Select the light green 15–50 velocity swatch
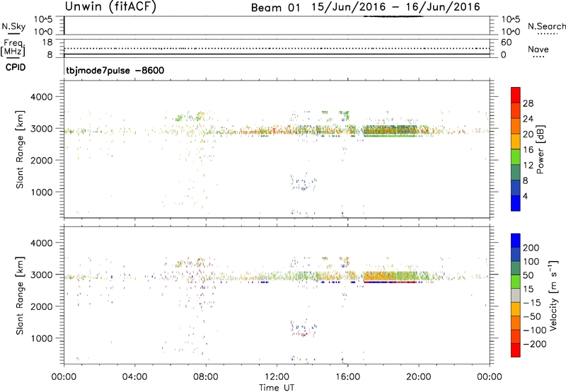This screenshot has height=392, width=566. (516, 282)
